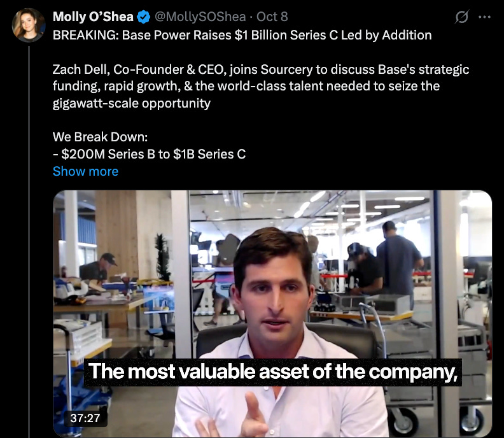Click the blue verified checkmark badge
Screen dimensions: 504x438
coord(144,17)
